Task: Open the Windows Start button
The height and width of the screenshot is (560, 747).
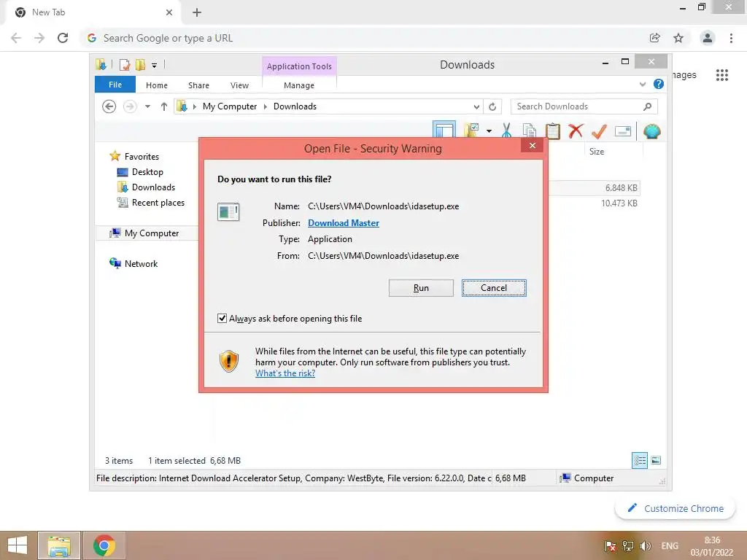Action: (18, 545)
